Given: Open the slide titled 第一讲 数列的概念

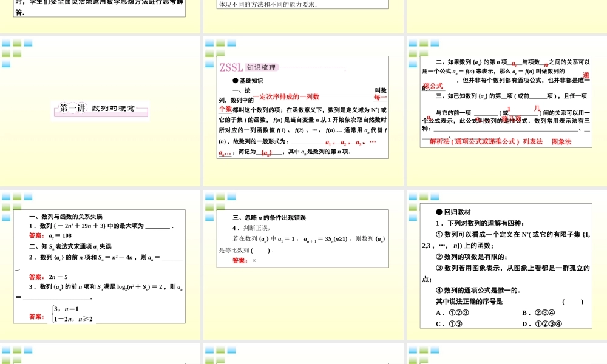Looking at the screenshot, I should pyautogui.click(x=100, y=112).
